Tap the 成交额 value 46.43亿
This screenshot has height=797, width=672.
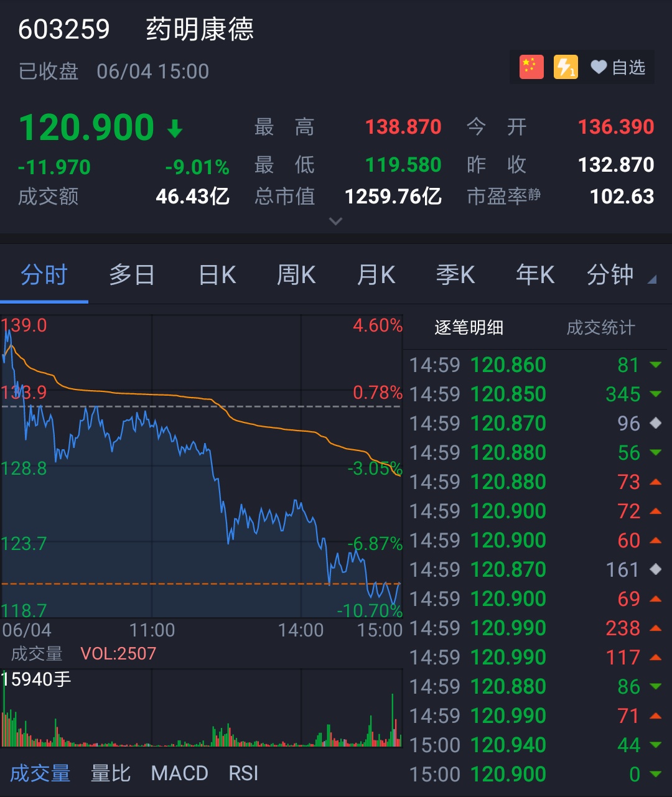pos(193,197)
